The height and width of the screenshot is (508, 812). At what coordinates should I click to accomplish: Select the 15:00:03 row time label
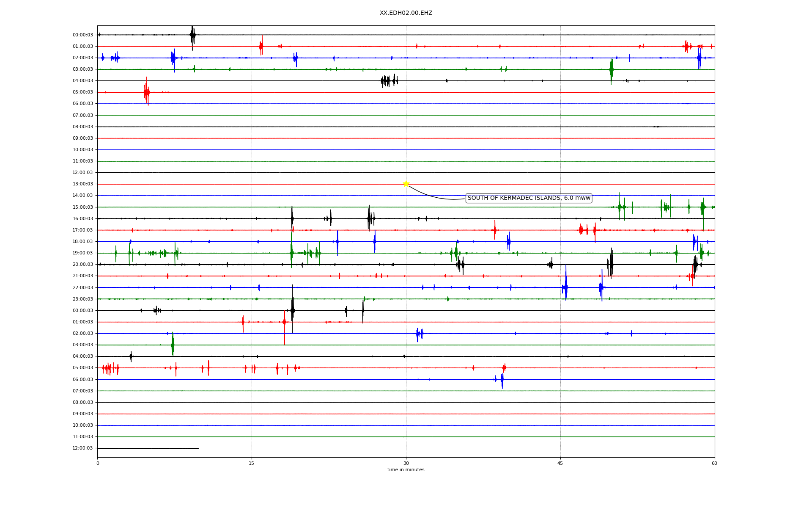(82, 207)
